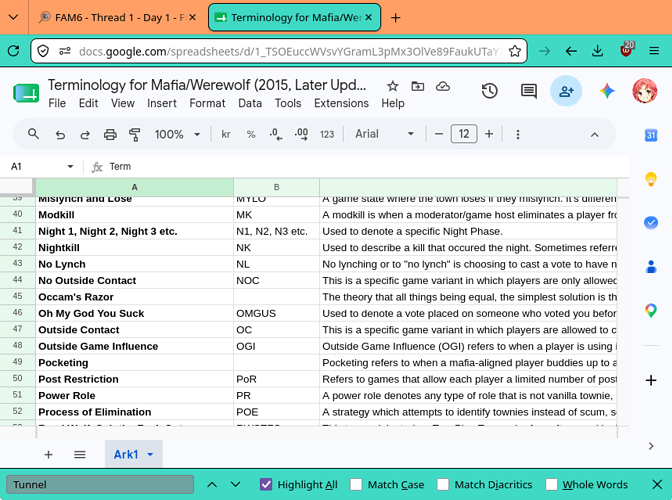The height and width of the screenshot is (500, 672).
Task: Increase font size with plus button
Action: pos(489,134)
